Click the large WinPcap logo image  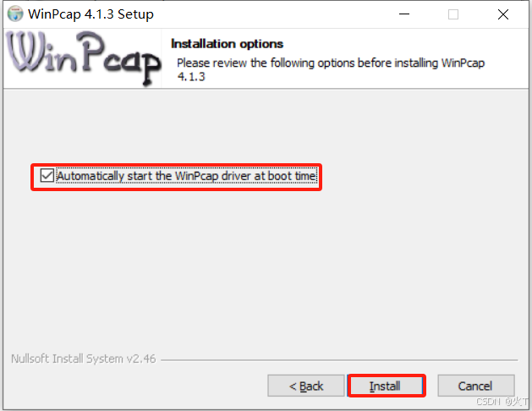[x=84, y=58]
